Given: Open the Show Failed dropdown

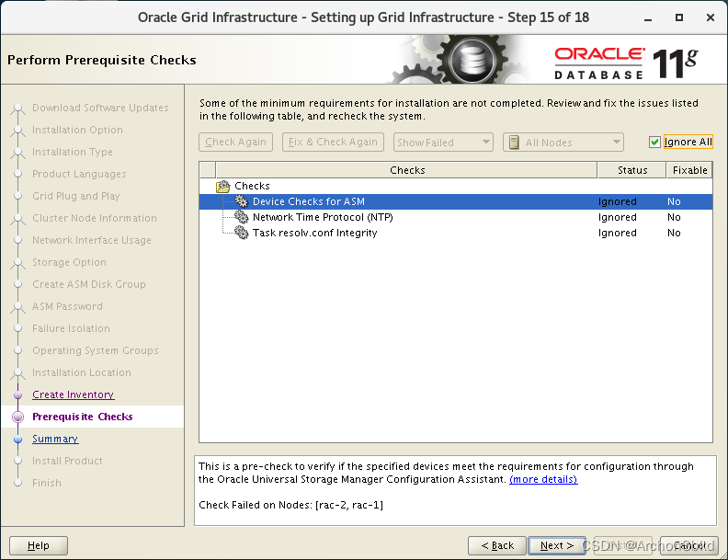Looking at the screenshot, I should tap(442, 143).
